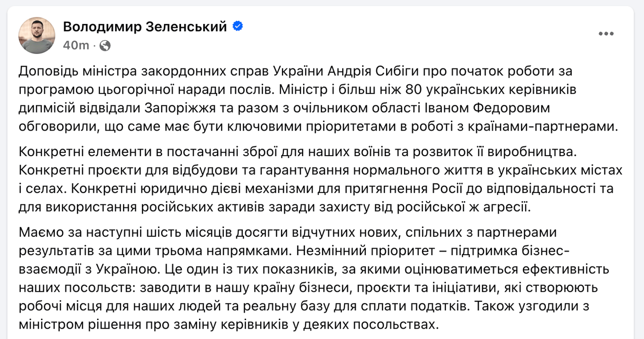
Task: Click the public audience globe icon
Action: tap(106, 45)
